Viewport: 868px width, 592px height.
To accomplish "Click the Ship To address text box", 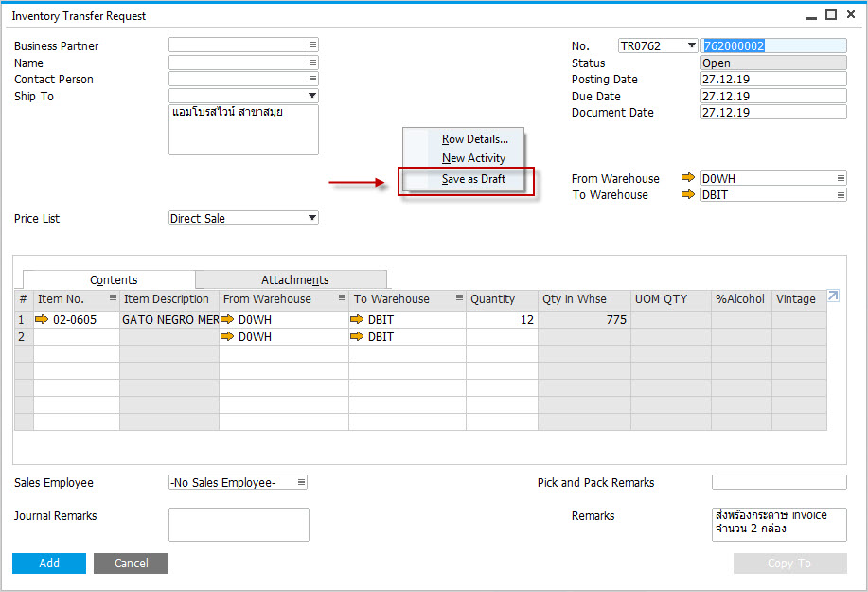I will coord(243,130).
